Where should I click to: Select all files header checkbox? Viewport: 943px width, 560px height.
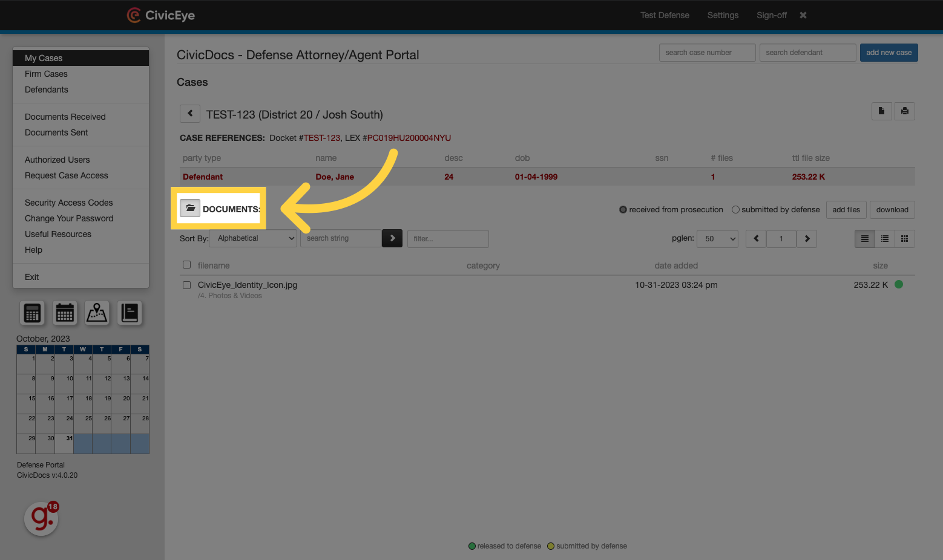click(x=186, y=265)
